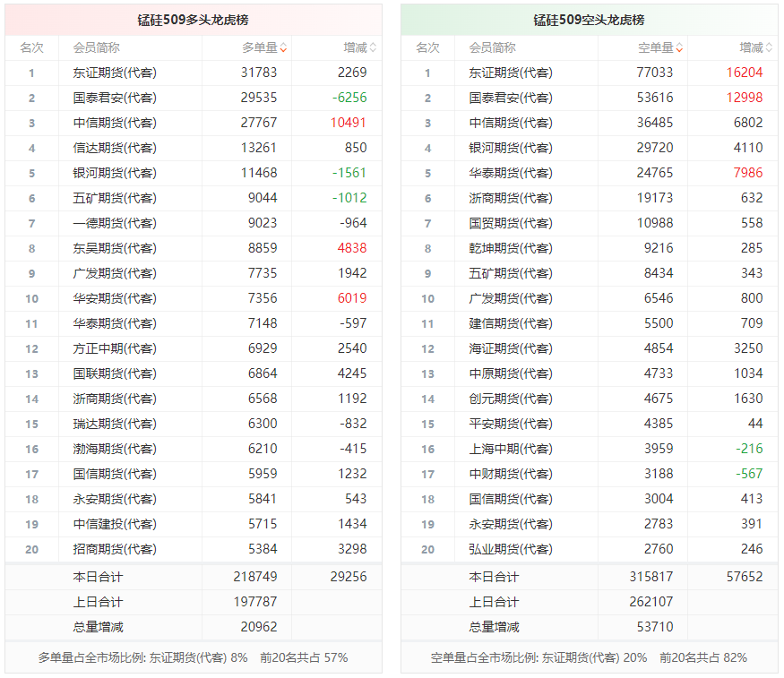The height and width of the screenshot is (678, 784).
Task: Click 会员简称 header in short table
Action: pos(493,48)
